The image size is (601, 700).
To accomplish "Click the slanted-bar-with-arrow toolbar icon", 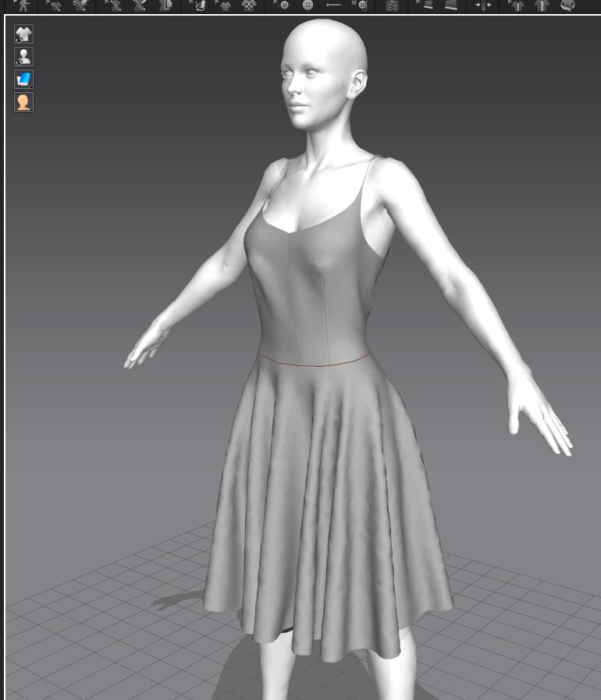I will coord(424,5).
